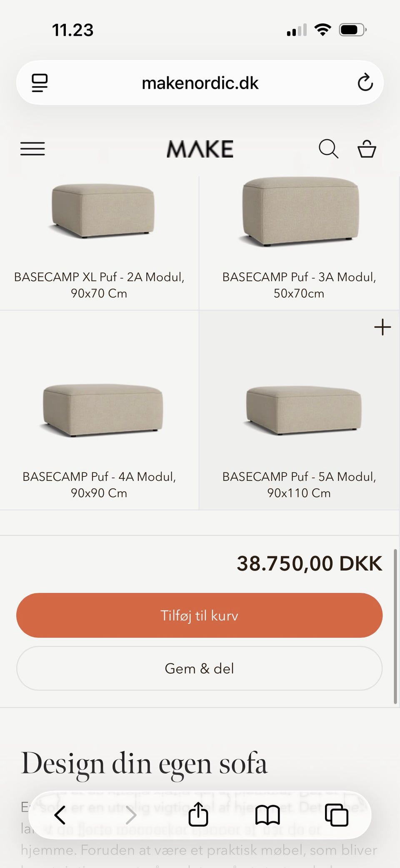Show open tabs overview icon
Image resolution: width=400 pixels, height=868 pixels.
tap(336, 815)
